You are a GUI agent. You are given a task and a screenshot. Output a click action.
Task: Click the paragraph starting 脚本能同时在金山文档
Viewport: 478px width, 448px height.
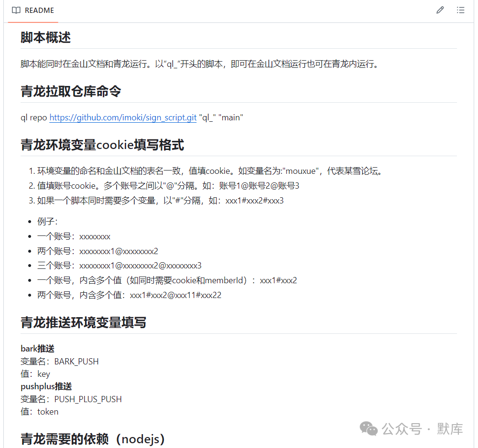pos(200,64)
